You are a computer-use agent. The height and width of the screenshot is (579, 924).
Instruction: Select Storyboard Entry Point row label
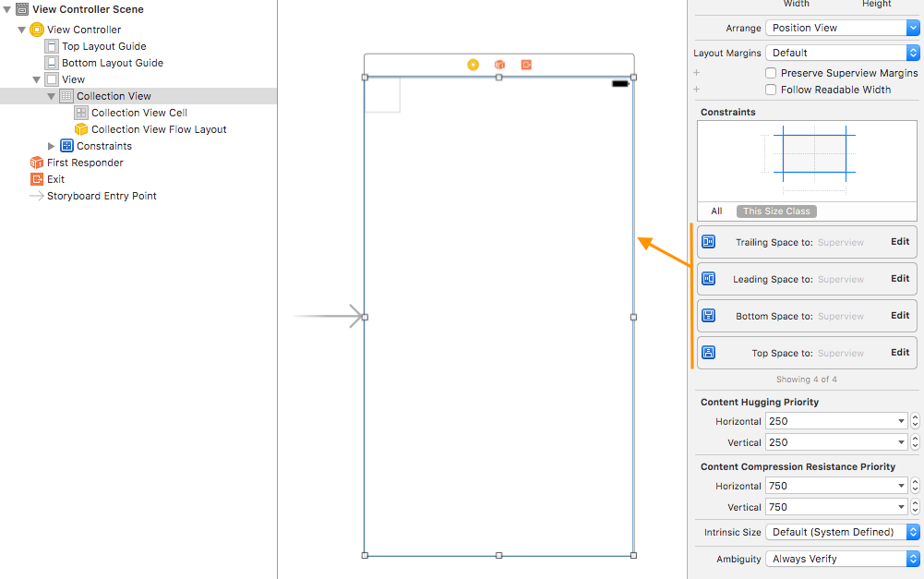click(102, 196)
